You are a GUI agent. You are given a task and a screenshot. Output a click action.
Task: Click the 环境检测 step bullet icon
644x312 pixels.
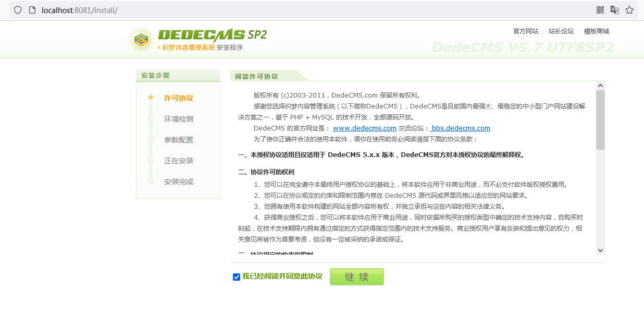(151, 118)
